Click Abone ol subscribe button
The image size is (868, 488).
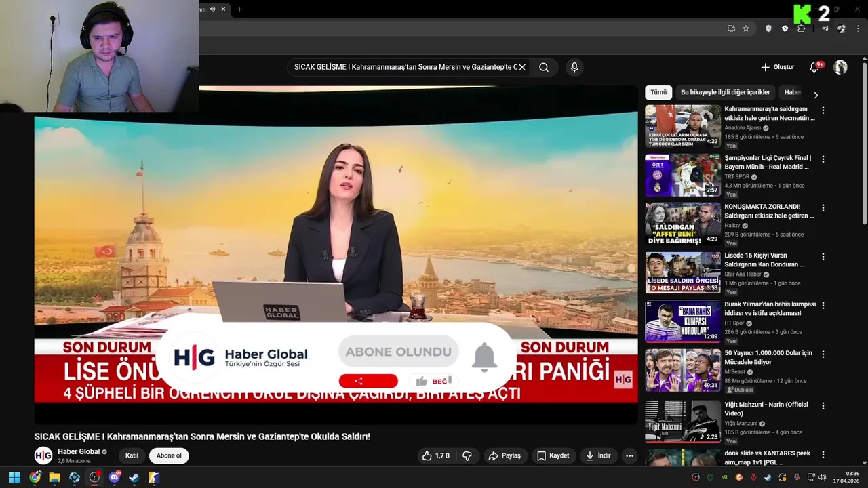click(169, 455)
